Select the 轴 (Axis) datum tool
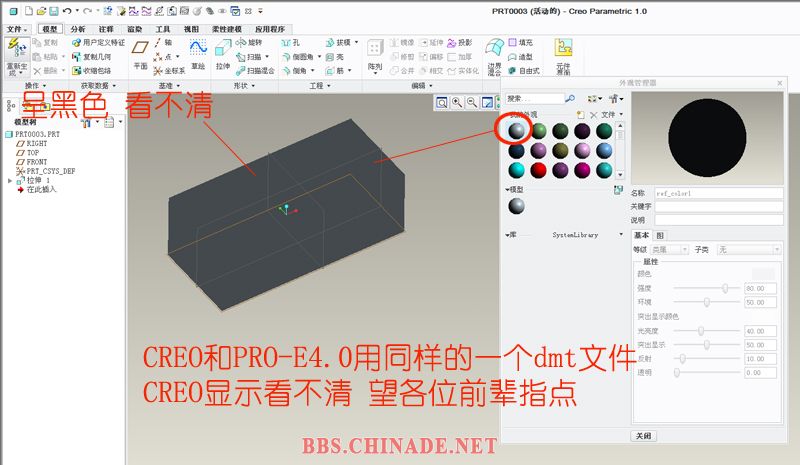This screenshot has width=800, height=465. [x=163, y=42]
